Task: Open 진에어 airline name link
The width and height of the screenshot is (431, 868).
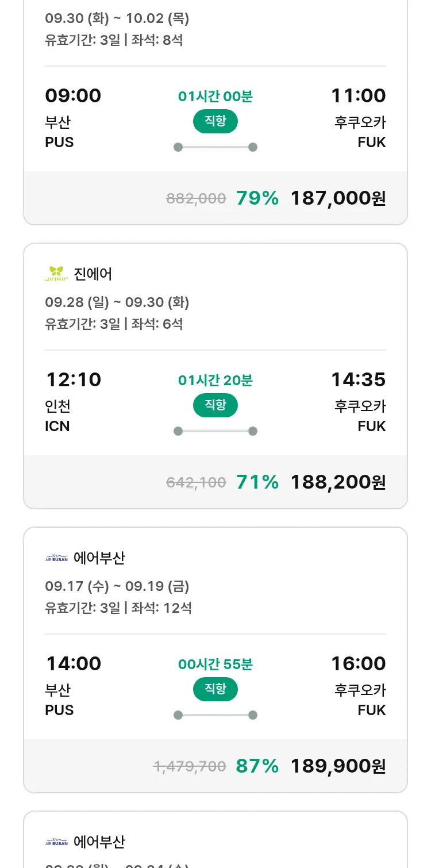Action: coord(93,274)
